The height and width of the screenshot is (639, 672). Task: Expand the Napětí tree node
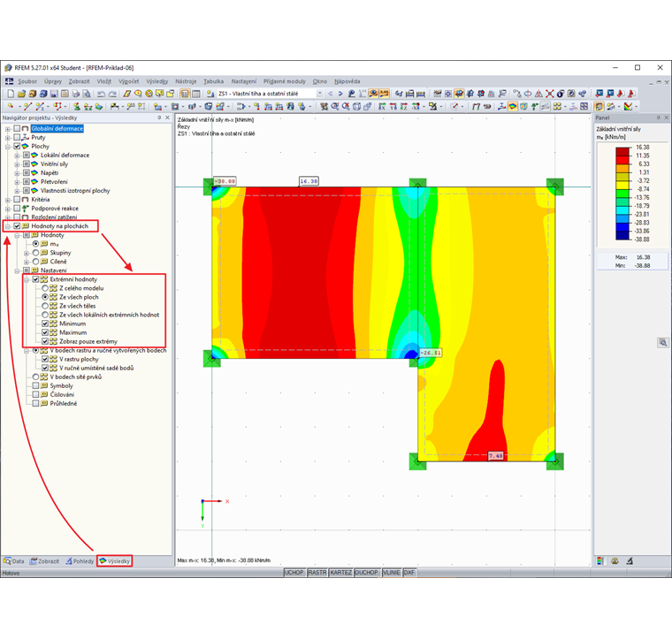[17, 173]
